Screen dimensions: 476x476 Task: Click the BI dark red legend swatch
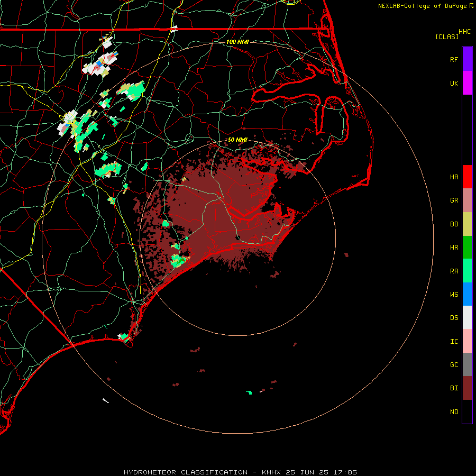(467, 388)
